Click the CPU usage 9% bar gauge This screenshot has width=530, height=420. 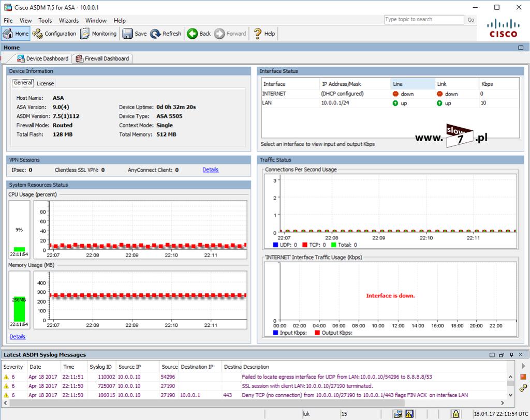point(19,229)
